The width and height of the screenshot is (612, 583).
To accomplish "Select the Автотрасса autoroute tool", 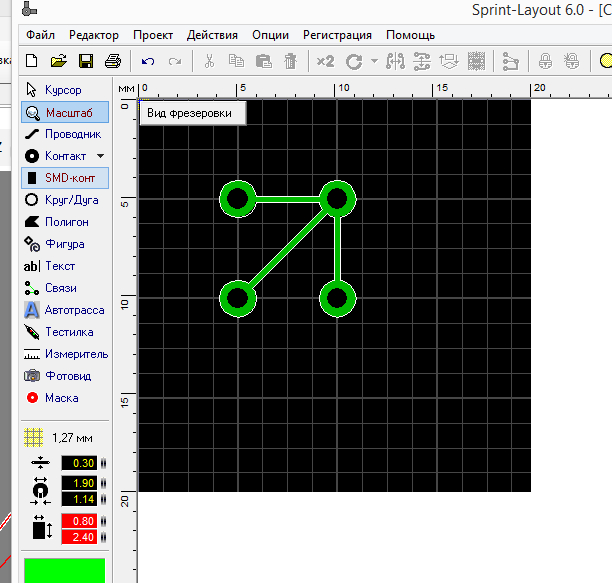I will (x=65, y=310).
